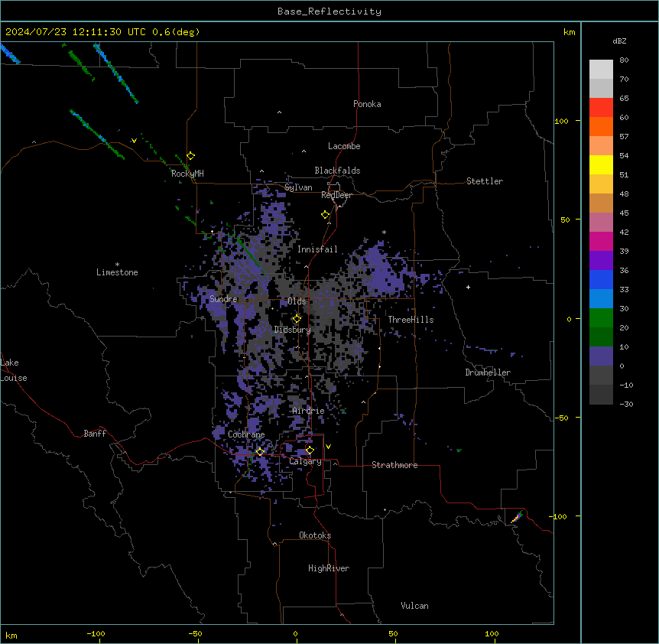Click the Stettler label

[x=484, y=181]
